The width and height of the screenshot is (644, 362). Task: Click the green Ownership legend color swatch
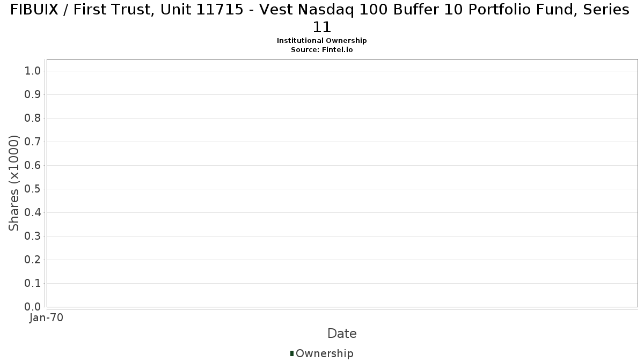pos(292,353)
